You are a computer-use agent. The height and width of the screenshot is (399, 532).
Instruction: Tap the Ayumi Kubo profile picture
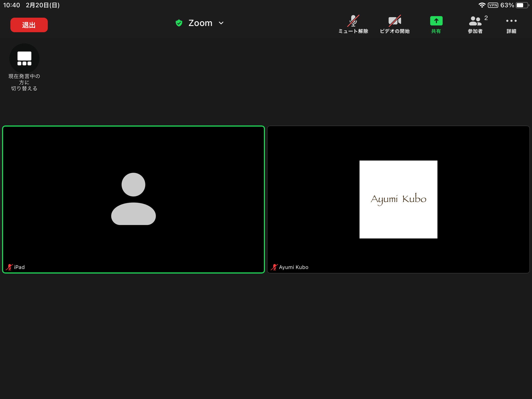coord(398,199)
